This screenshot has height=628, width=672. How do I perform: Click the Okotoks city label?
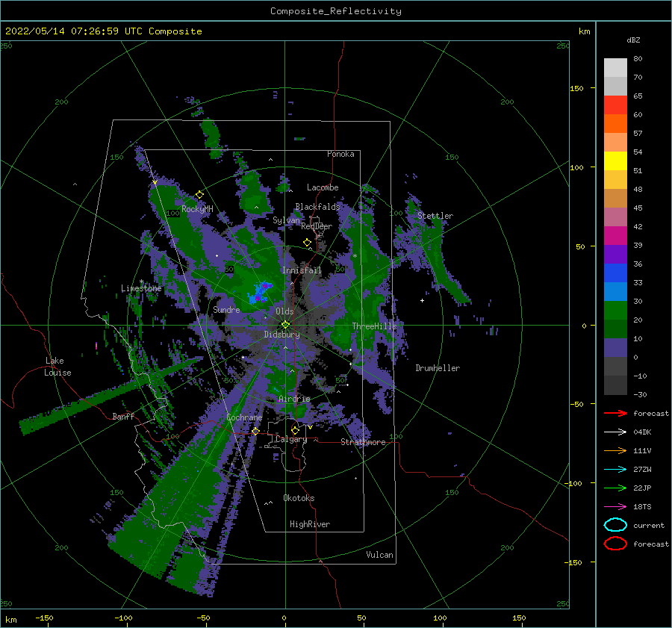[299, 498]
